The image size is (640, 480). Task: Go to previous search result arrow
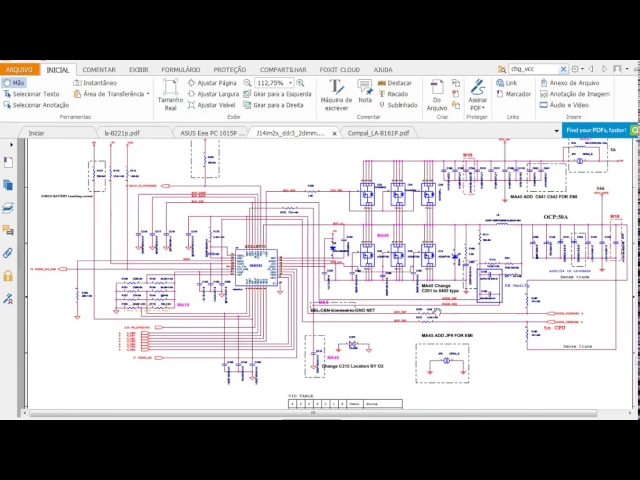coord(591,69)
